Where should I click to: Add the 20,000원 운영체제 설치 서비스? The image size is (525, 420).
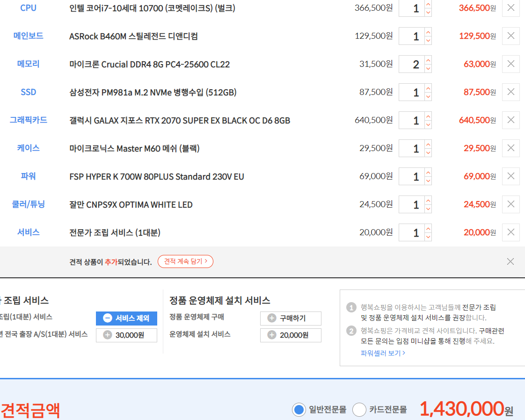(291, 335)
